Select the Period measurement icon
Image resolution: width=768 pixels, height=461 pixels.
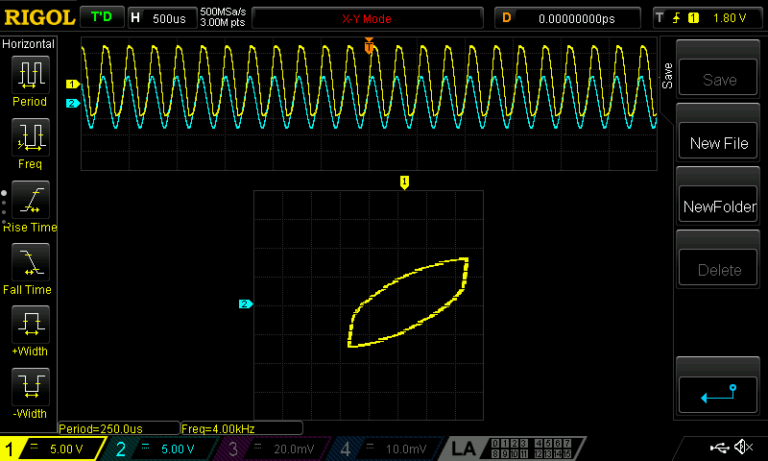pyautogui.click(x=30, y=74)
